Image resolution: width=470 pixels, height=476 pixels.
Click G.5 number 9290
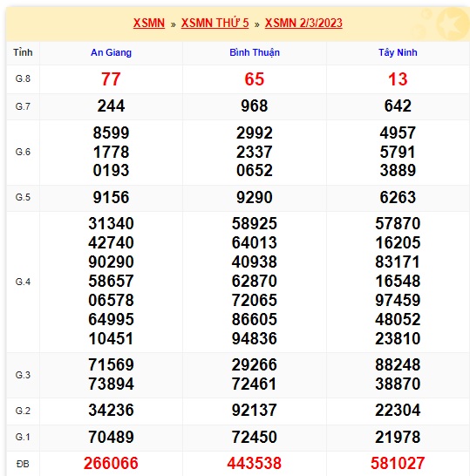click(255, 197)
